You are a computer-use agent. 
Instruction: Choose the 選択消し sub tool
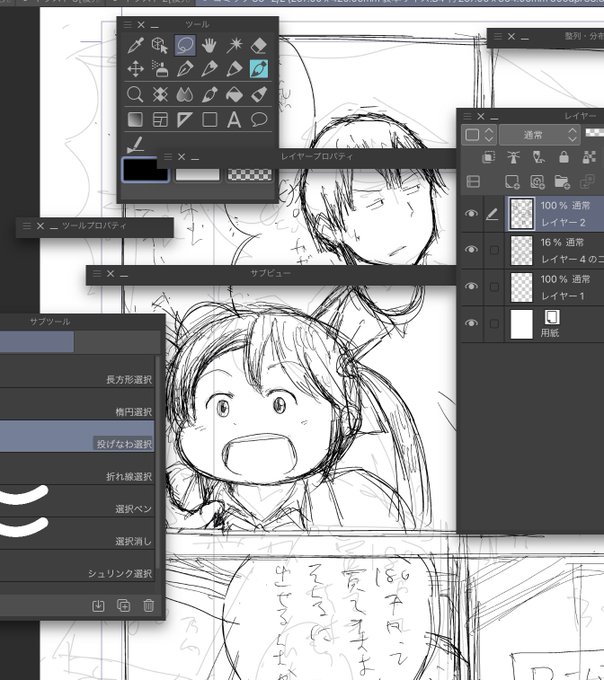[77, 533]
